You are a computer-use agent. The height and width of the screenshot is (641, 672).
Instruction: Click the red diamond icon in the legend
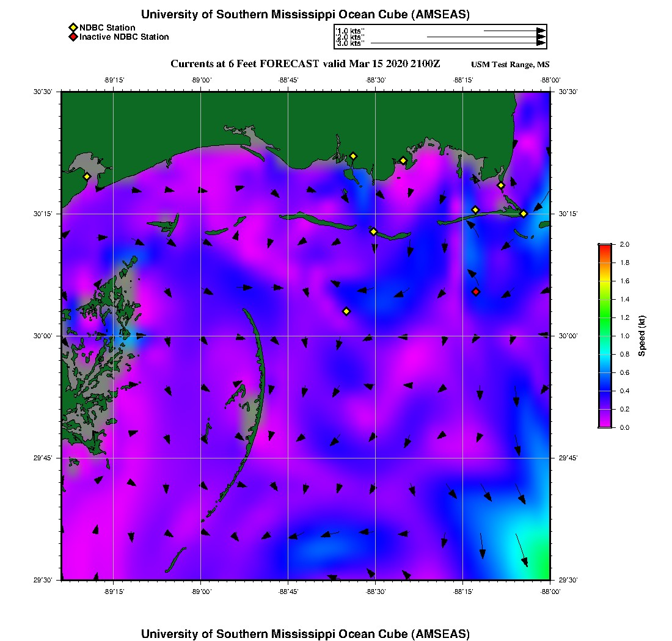tap(73, 37)
